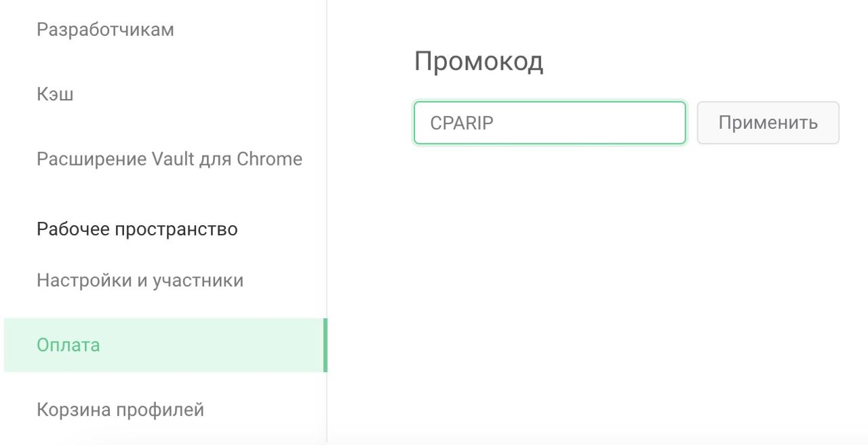Click the Рабочее пространство section header
The width and height of the screenshot is (868, 445).
pos(137,229)
